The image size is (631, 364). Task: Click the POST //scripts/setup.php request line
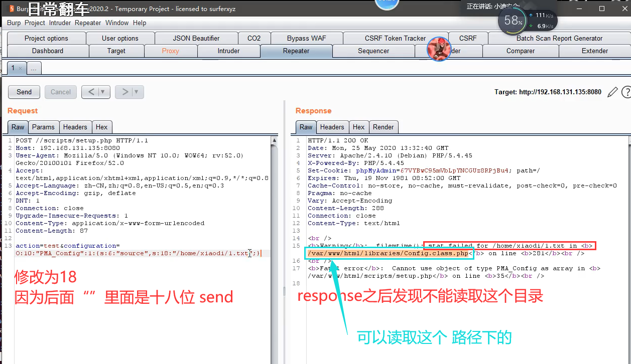[82, 140]
